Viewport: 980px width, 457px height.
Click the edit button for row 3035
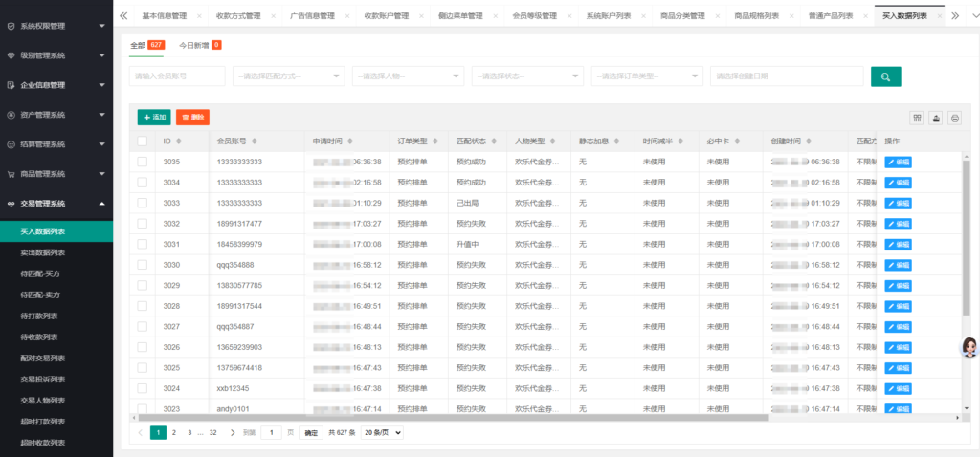pos(898,162)
